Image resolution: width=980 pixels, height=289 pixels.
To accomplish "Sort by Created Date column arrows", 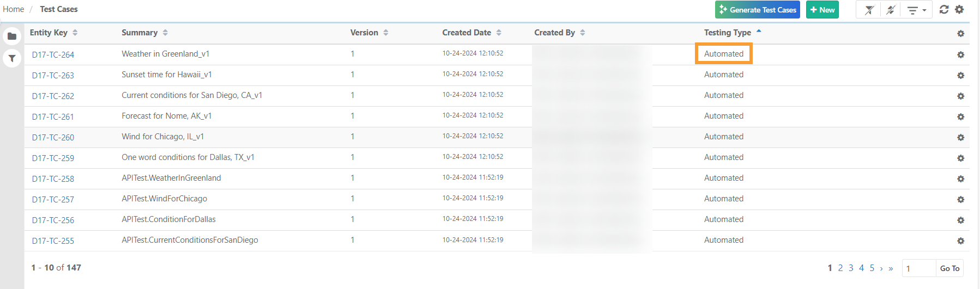I will [499, 33].
